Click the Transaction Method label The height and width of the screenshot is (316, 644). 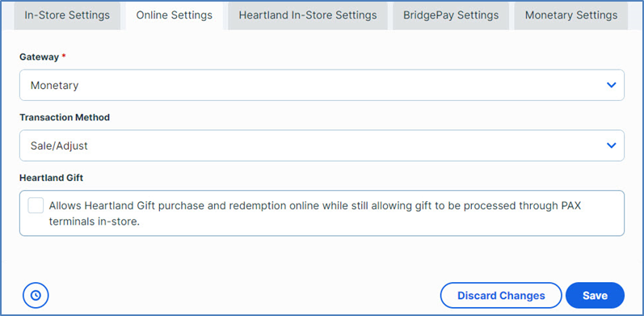point(65,117)
